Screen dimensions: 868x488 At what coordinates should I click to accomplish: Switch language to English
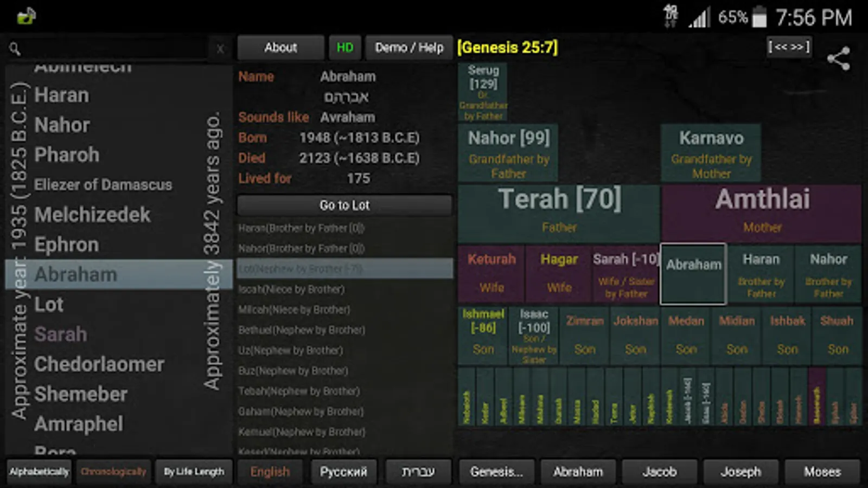coord(270,472)
